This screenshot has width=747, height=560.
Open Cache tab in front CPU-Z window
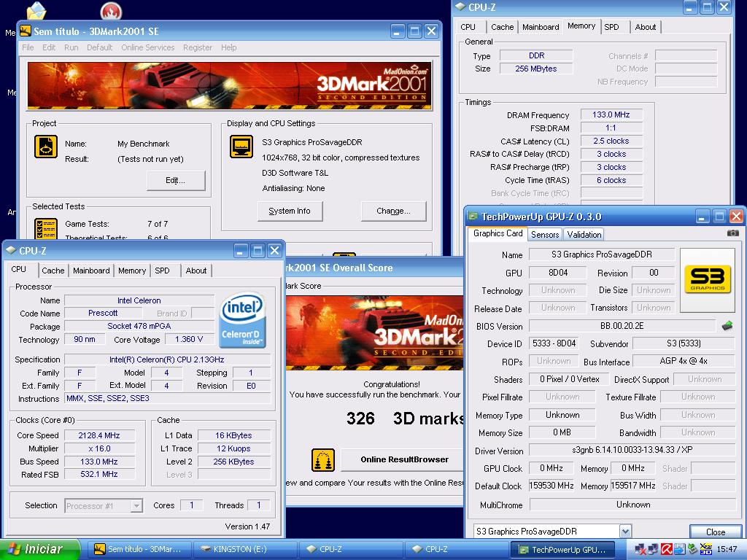tap(53, 271)
